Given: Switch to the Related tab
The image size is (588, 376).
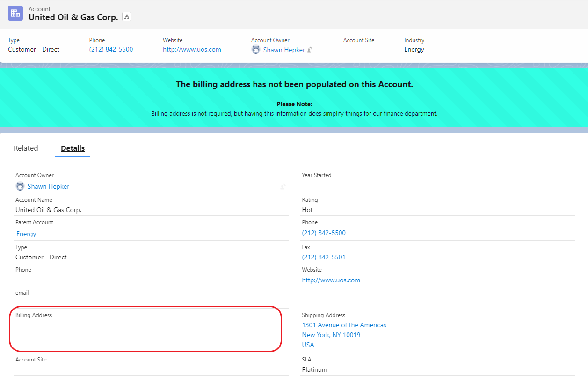Looking at the screenshot, I should click(x=26, y=148).
